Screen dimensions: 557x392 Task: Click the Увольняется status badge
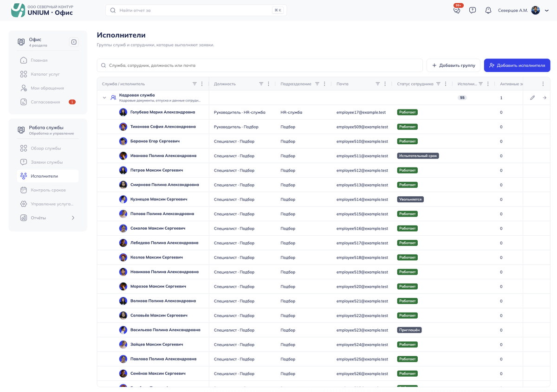click(x=410, y=199)
